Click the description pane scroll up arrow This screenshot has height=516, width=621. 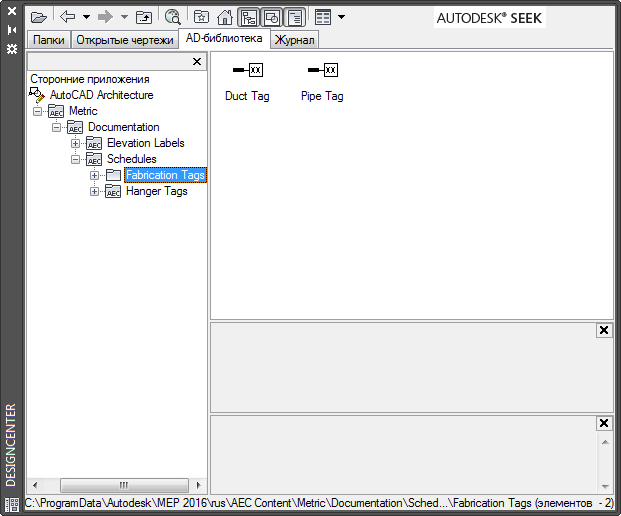pos(605,442)
